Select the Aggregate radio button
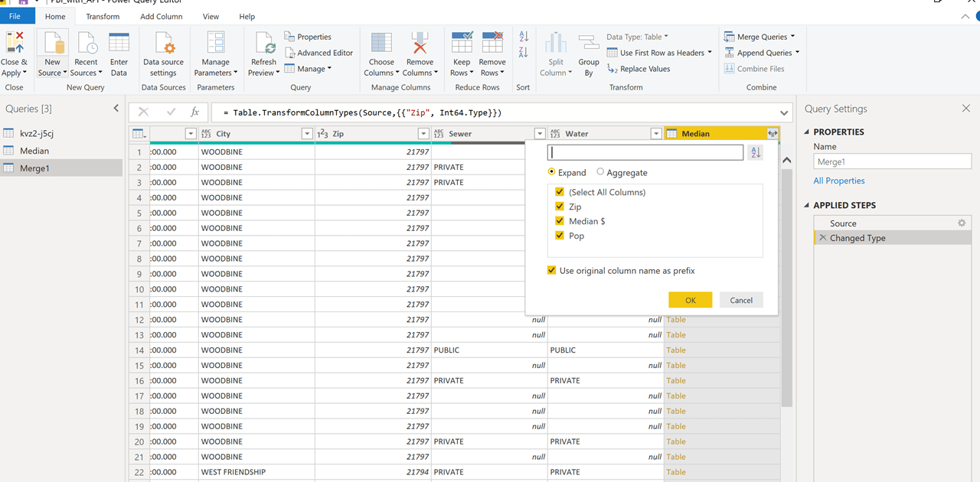This screenshot has height=482, width=980. click(x=600, y=173)
